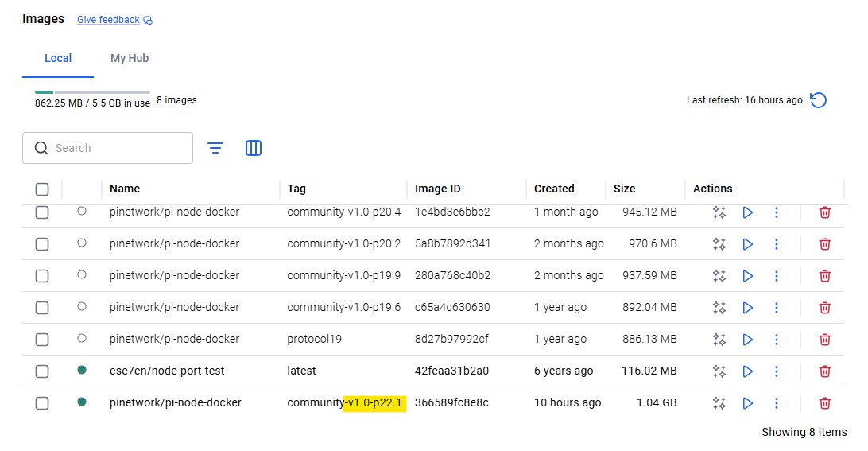Check the box for community-v1.0-p19.6 image
The image size is (868, 451).
[x=42, y=308]
